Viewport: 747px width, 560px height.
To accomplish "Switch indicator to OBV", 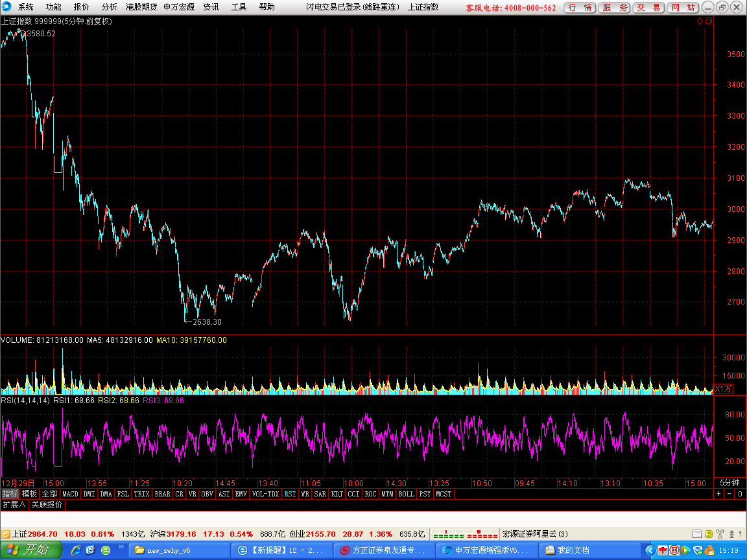I will pos(207,494).
